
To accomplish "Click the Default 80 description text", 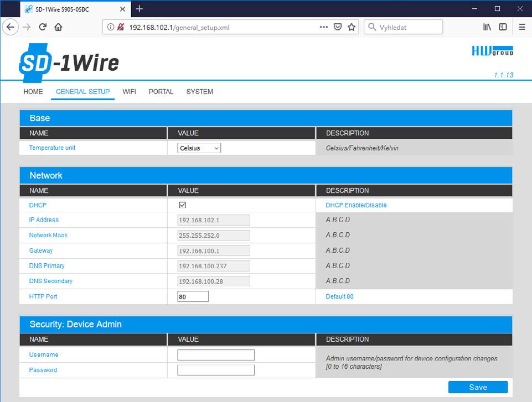I will [x=339, y=296].
